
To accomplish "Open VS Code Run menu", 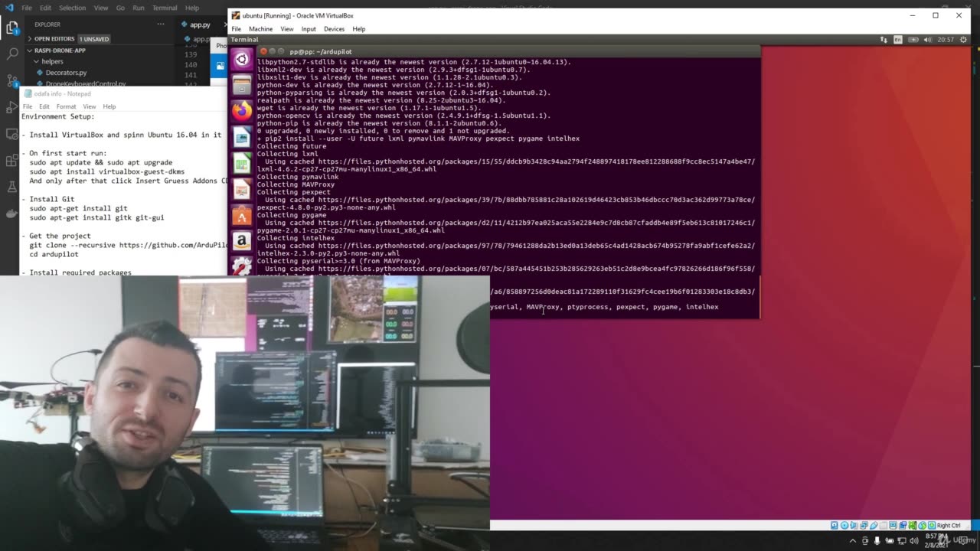I will (x=139, y=8).
